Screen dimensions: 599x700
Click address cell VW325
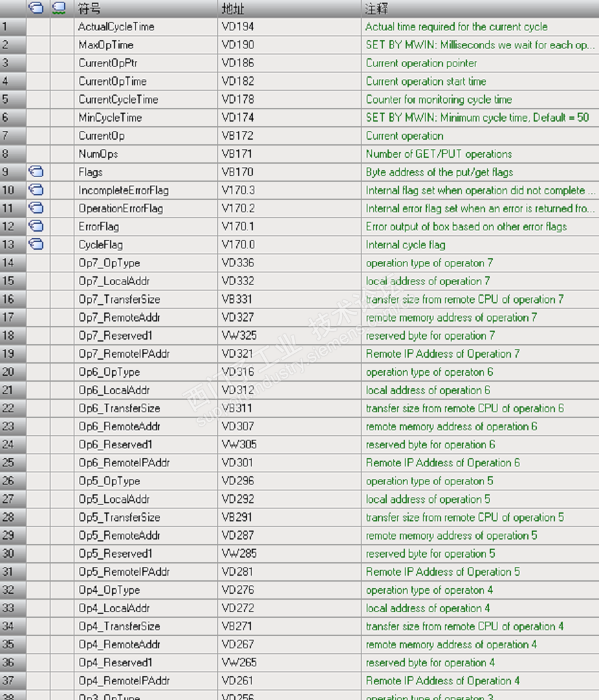[x=290, y=335]
